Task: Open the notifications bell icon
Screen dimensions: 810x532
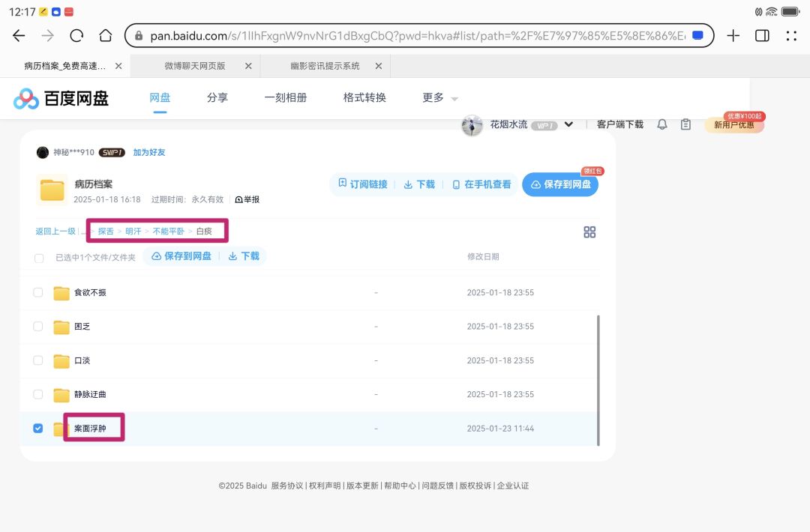Action: (661, 124)
